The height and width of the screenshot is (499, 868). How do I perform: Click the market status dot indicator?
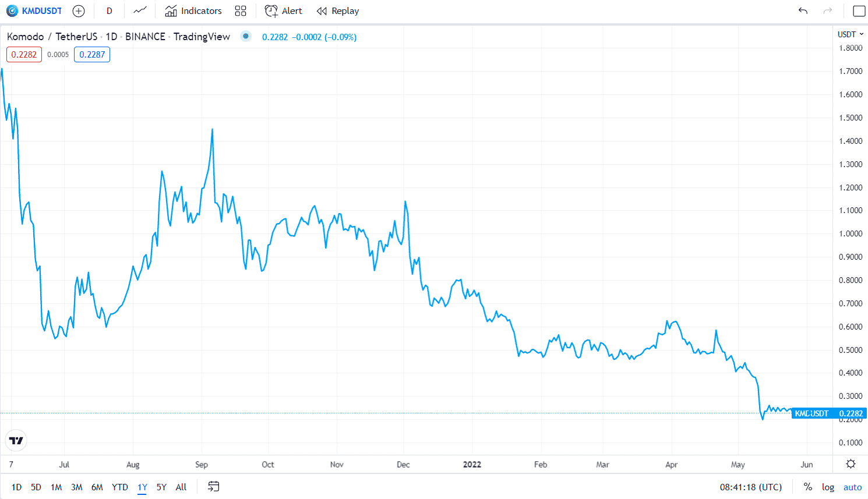(246, 36)
